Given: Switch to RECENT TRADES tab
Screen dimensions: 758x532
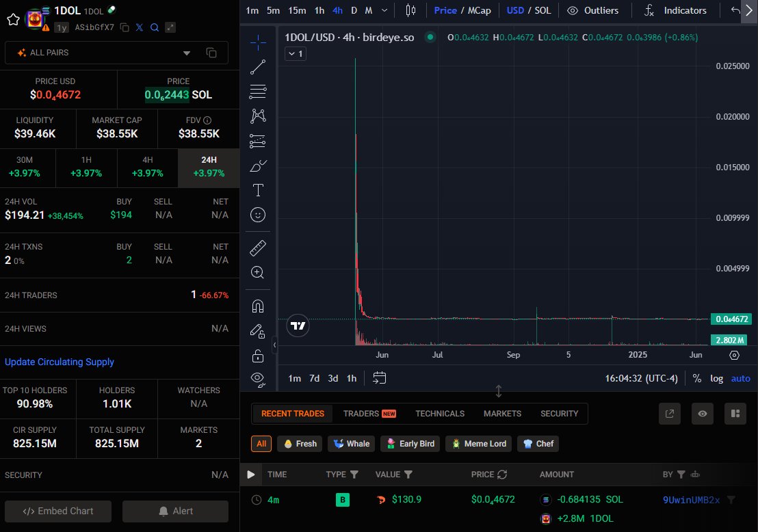Looking at the screenshot, I should pos(293,414).
